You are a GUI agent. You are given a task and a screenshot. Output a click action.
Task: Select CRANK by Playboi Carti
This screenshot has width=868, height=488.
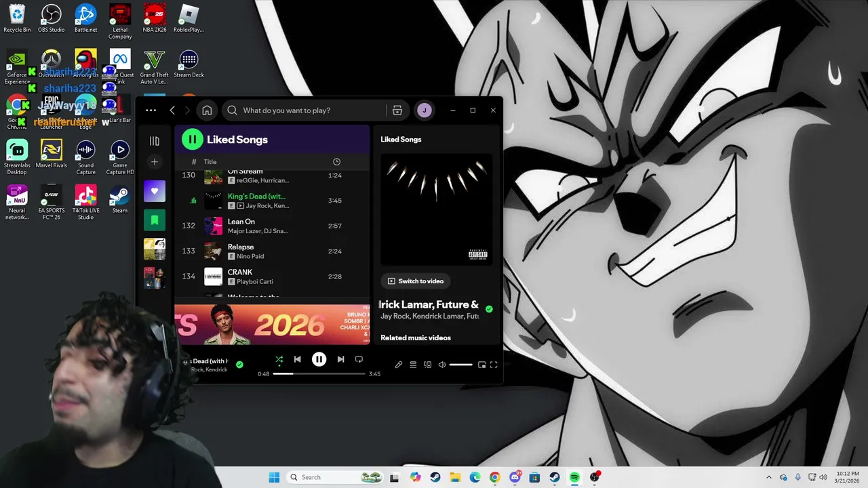point(272,277)
